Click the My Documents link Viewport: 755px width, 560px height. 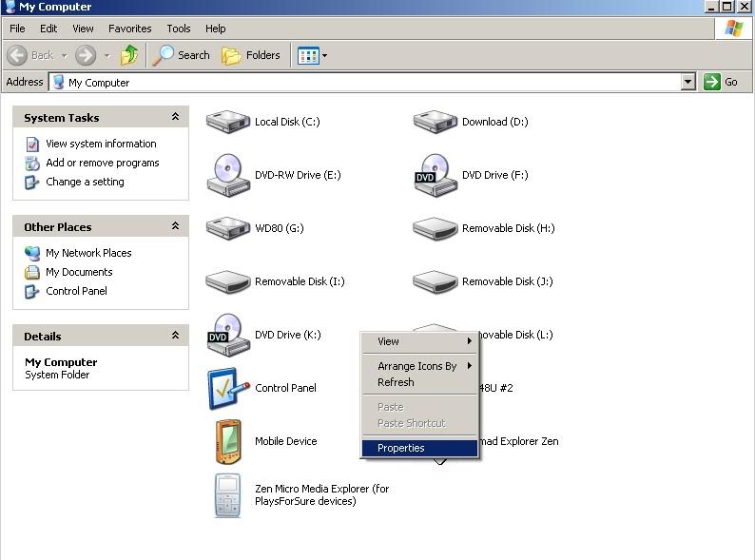[79, 273]
